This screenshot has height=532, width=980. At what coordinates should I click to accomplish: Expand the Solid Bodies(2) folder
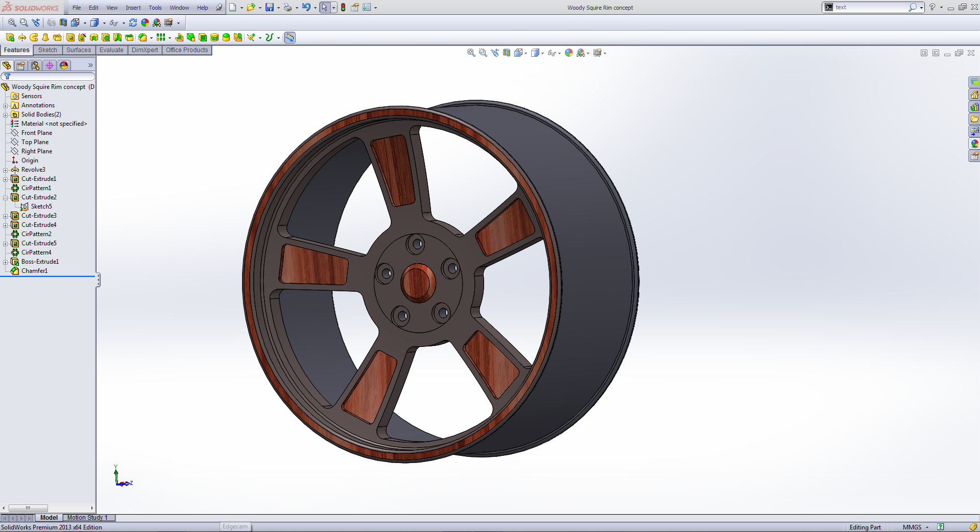[6, 114]
